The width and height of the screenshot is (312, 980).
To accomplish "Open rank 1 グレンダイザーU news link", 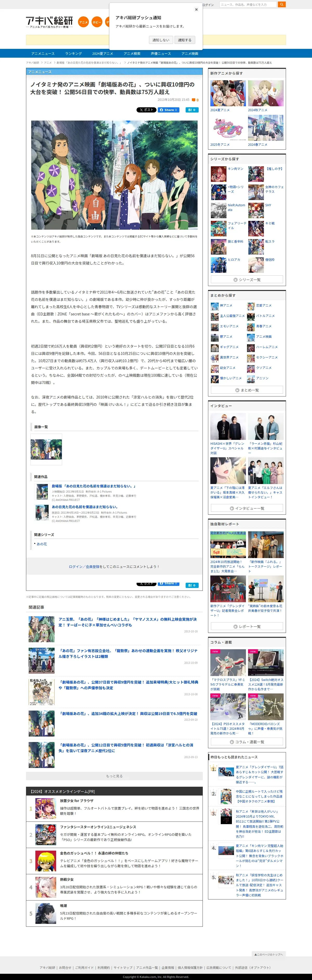I will pos(259,774).
